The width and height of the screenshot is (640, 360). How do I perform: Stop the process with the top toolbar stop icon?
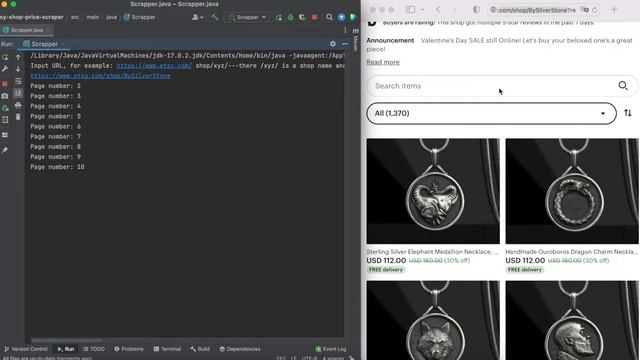pyautogui.click(x=314, y=17)
